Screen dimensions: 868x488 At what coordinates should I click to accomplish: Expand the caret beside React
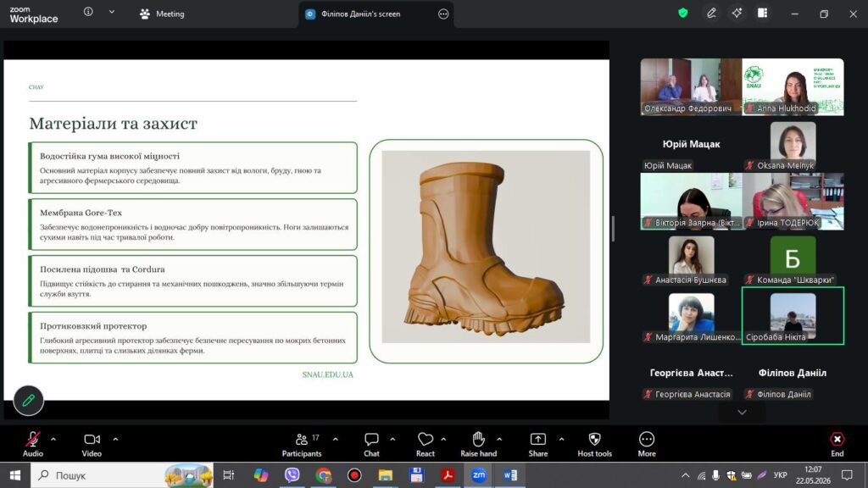pos(443,440)
